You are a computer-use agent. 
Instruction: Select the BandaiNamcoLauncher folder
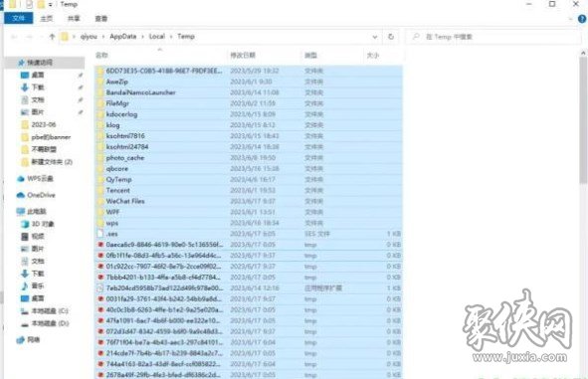click(x=249, y=93)
